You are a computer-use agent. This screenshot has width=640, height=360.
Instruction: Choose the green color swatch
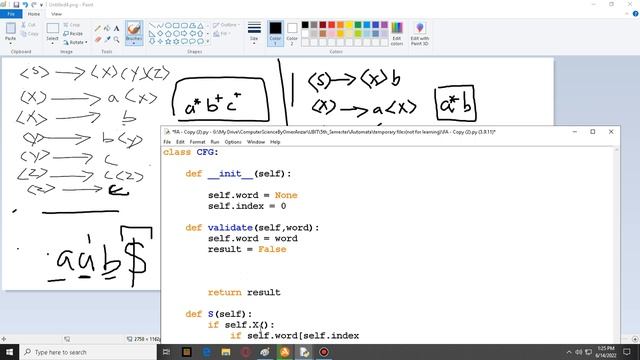358,25
